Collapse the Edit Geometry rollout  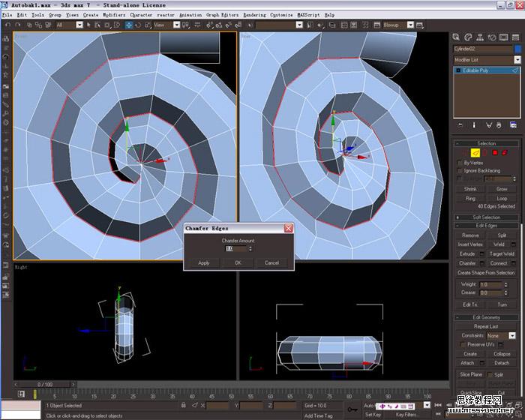point(486,317)
